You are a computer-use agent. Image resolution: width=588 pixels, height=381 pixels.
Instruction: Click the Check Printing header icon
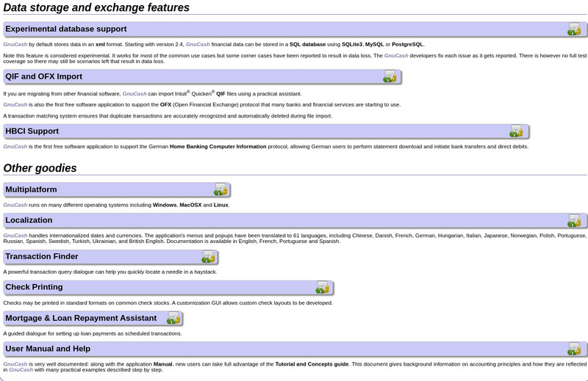tap(323, 287)
